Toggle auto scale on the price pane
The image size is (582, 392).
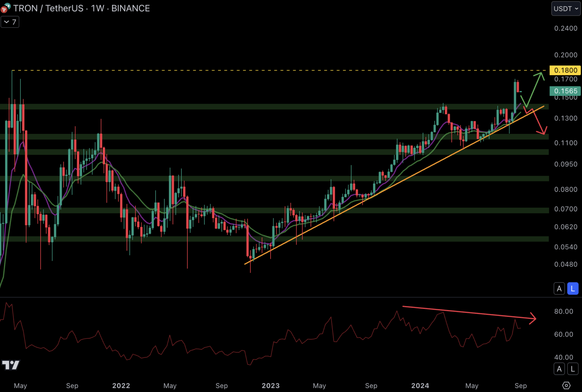click(x=559, y=289)
